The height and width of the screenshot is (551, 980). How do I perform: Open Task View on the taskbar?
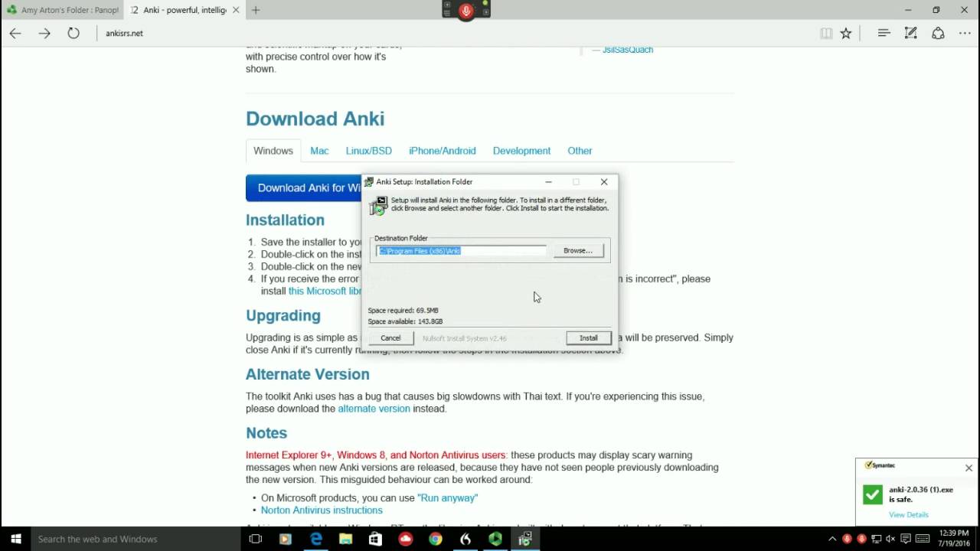tap(256, 539)
